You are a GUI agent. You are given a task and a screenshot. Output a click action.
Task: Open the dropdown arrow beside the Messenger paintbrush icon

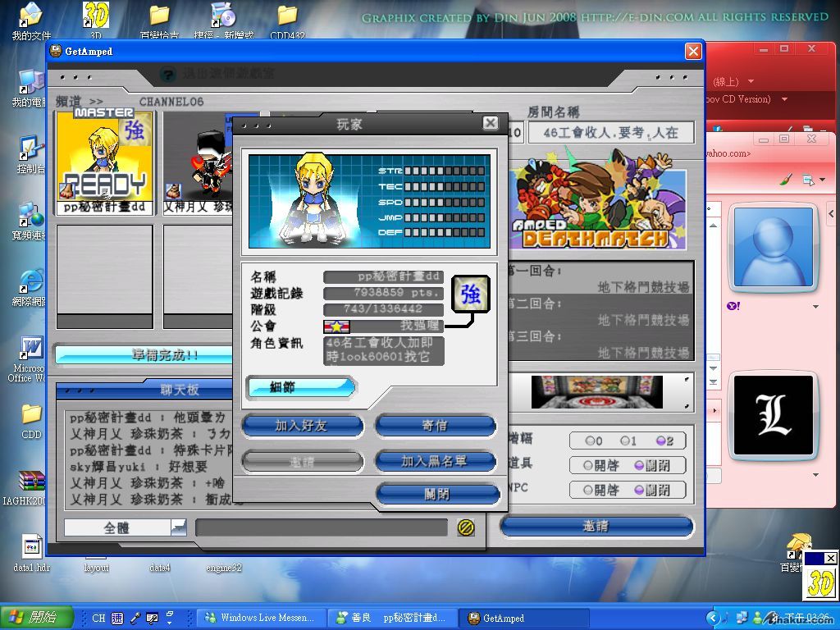(822, 180)
